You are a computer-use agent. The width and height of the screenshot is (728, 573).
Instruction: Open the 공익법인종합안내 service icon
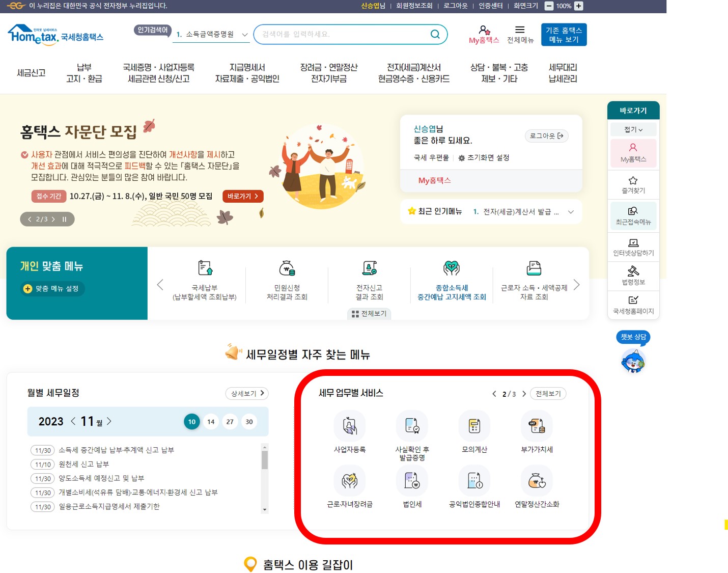click(x=474, y=480)
